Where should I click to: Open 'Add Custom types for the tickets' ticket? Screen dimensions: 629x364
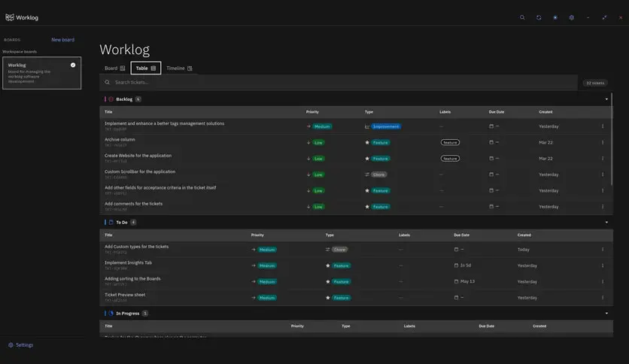tap(137, 247)
